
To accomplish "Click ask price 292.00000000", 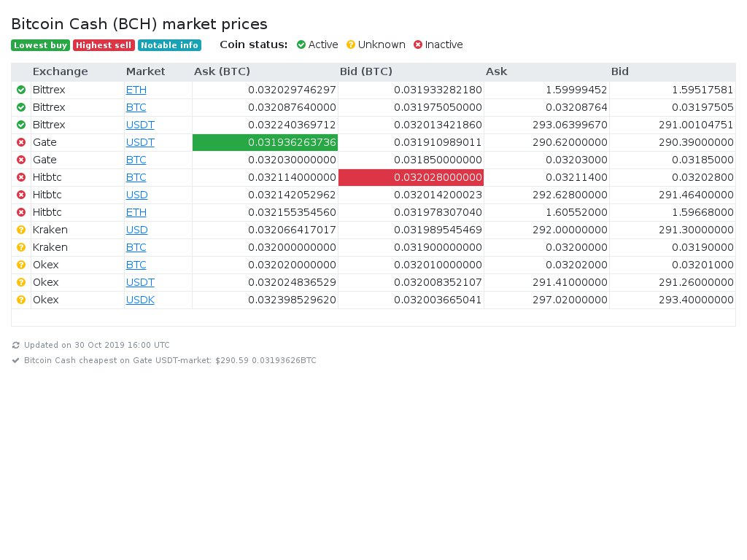I will 570,230.
